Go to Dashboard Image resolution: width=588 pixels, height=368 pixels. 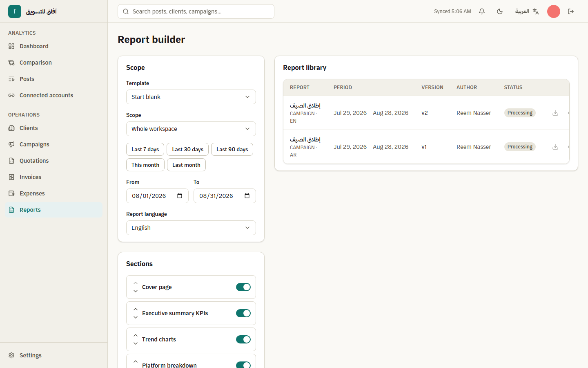(x=53, y=46)
